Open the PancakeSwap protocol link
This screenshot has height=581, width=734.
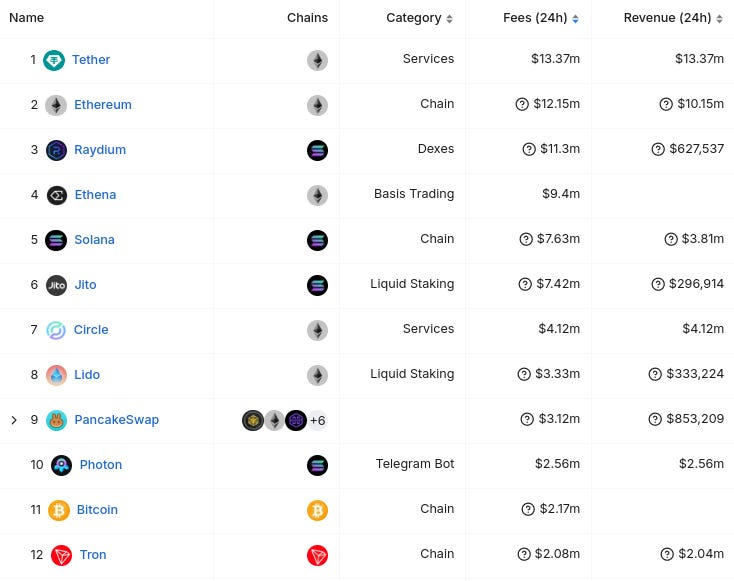(117, 419)
